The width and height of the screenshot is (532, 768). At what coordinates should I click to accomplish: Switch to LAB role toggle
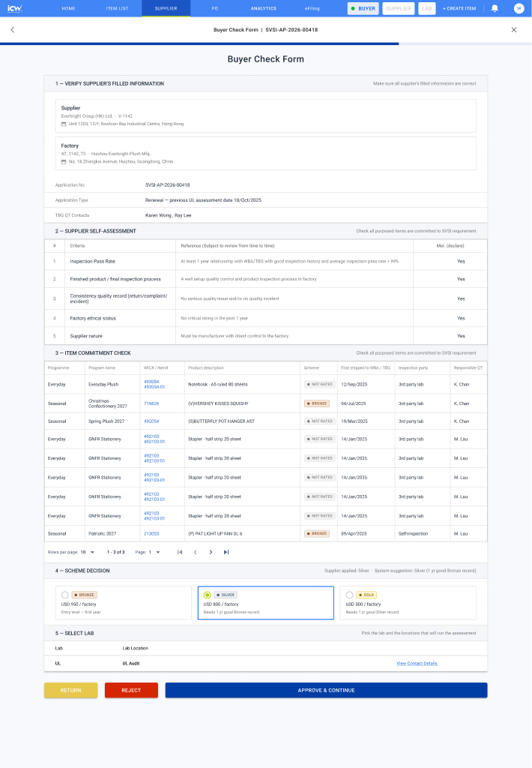pyautogui.click(x=427, y=8)
